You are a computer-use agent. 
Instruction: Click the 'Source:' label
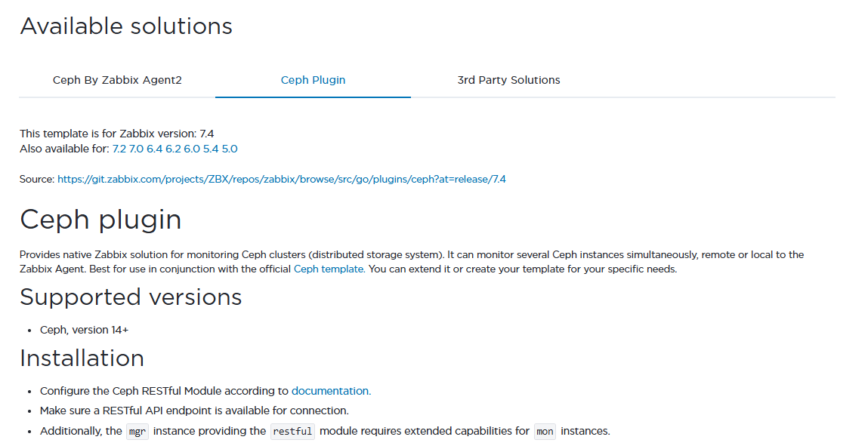point(37,179)
